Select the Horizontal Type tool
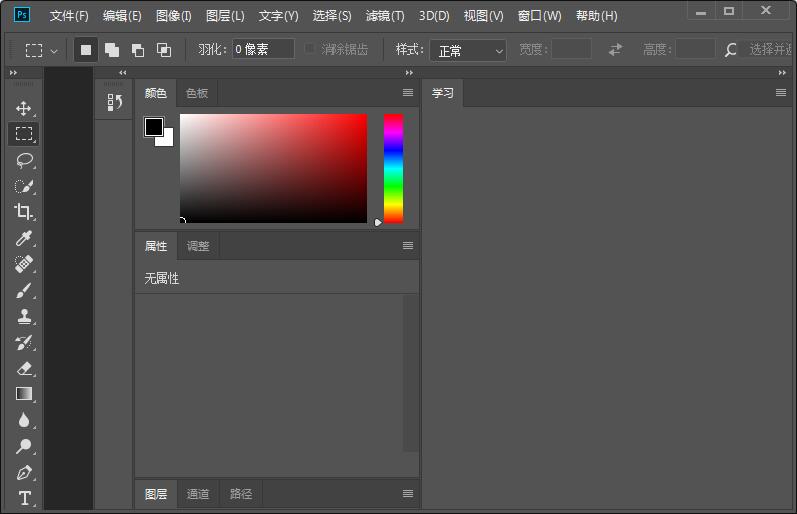Viewport: 797px width, 514px height. [24, 498]
